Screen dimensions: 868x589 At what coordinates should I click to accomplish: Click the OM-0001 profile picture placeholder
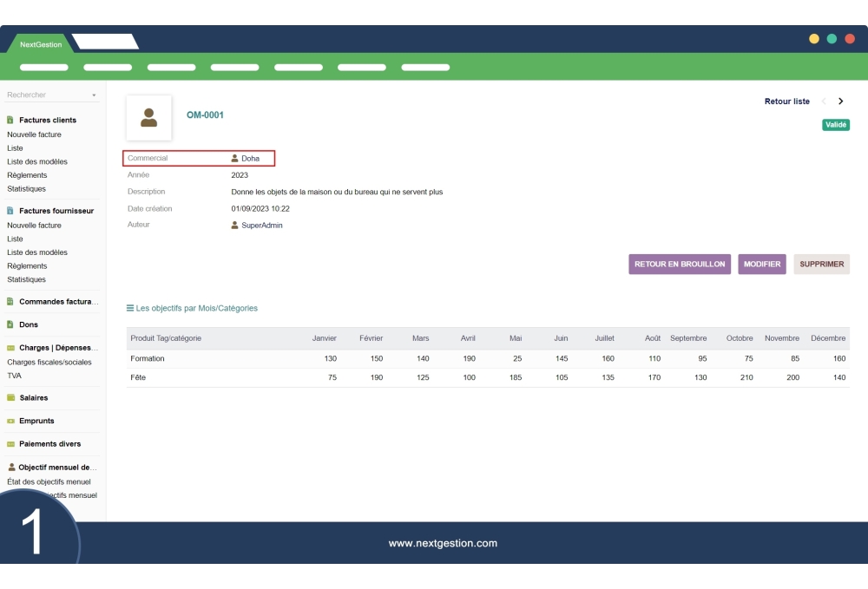pyautogui.click(x=148, y=118)
